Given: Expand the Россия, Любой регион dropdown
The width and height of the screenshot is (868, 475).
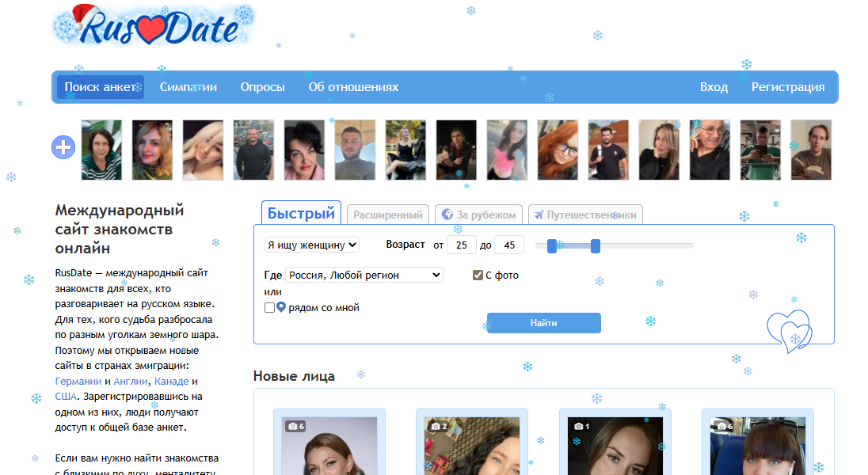Looking at the screenshot, I should [364, 275].
